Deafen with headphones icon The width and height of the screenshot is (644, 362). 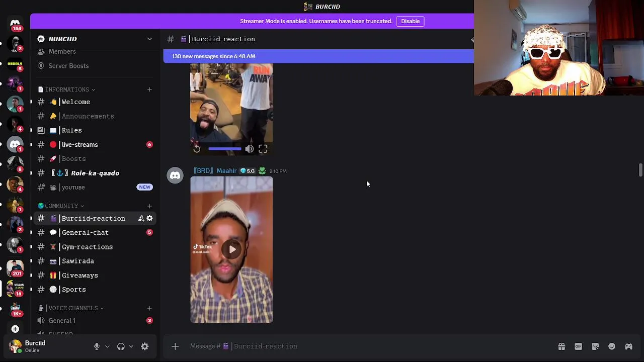click(121, 346)
